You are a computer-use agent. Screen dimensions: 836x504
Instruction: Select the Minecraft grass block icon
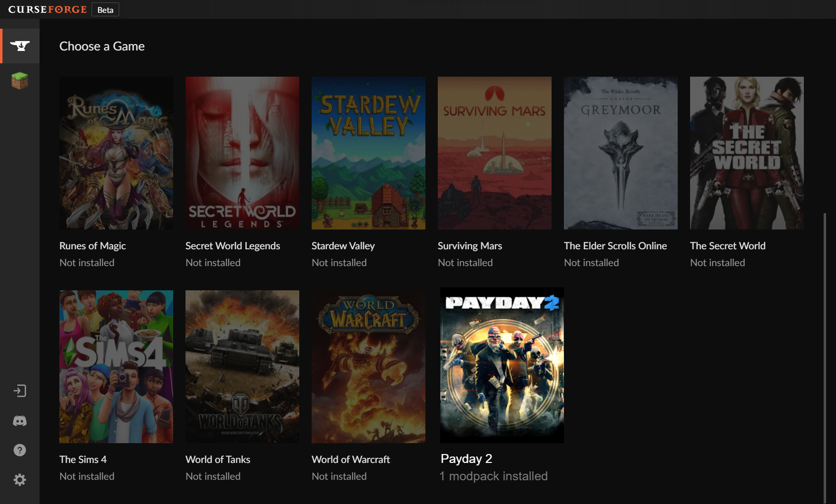click(20, 80)
